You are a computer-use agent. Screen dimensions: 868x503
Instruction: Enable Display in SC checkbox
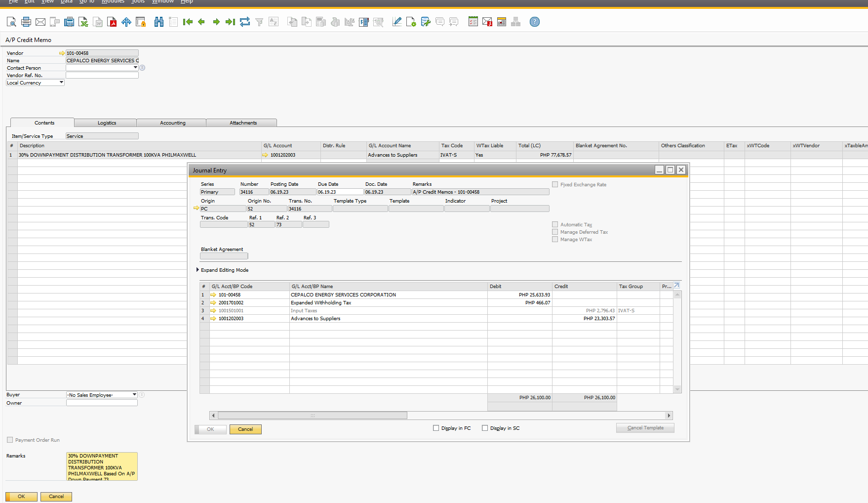(485, 428)
